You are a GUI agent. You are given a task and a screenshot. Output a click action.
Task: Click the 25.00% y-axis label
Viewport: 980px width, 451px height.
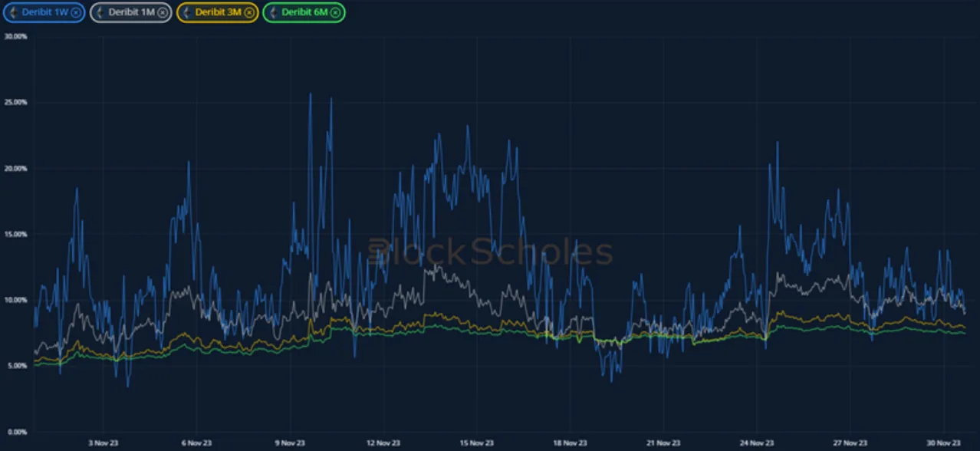(15, 103)
